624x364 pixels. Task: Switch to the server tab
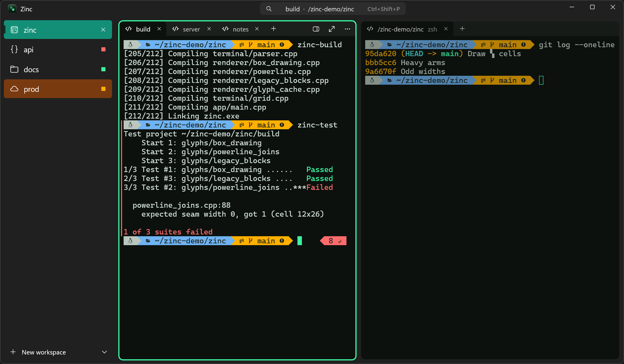(x=191, y=29)
